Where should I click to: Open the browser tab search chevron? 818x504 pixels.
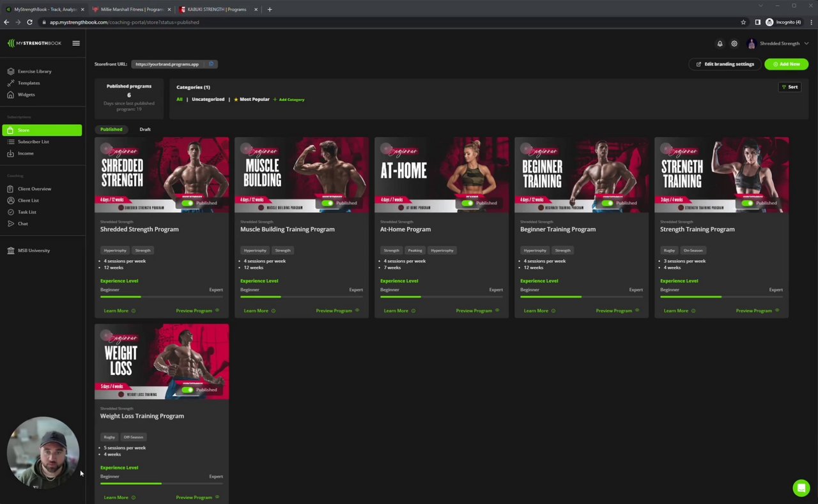click(760, 6)
